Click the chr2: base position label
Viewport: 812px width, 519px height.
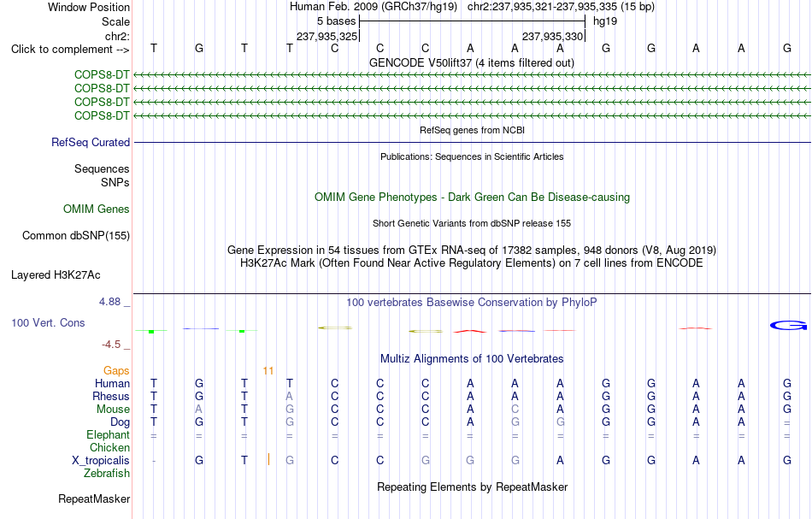click(x=117, y=36)
